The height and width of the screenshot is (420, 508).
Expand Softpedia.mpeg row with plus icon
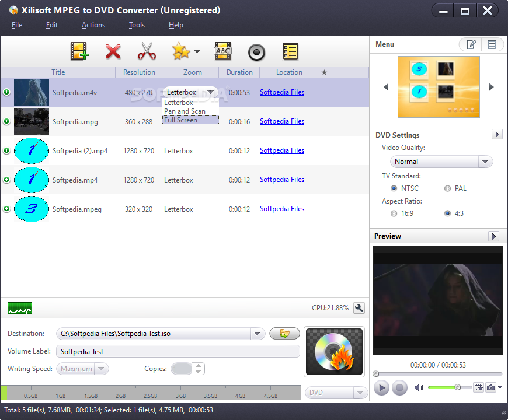(6, 209)
